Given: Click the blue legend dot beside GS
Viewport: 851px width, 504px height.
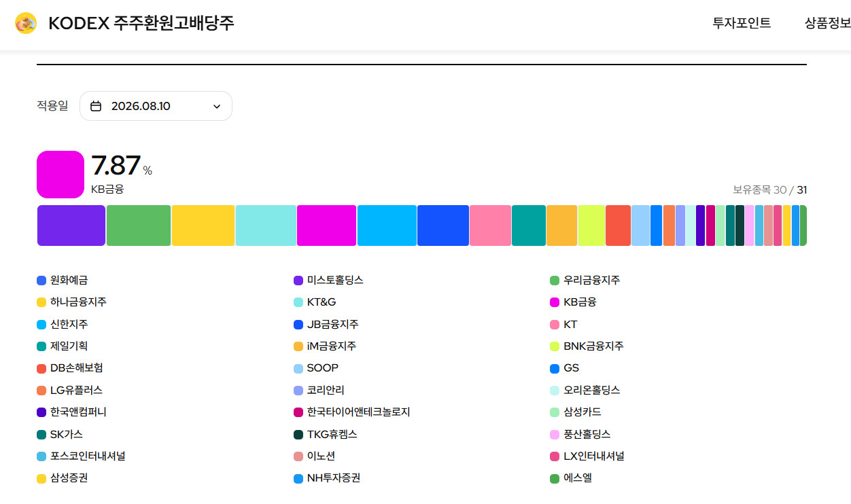Looking at the screenshot, I should click(555, 368).
